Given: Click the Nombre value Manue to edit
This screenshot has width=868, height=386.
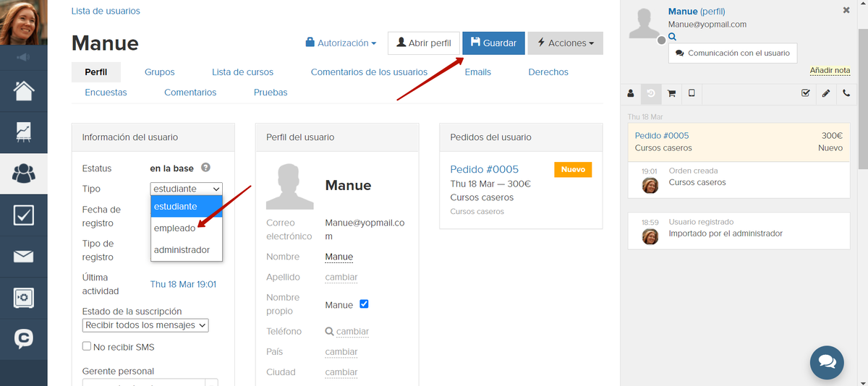Looking at the screenshot, I should (x=339, y=257).
